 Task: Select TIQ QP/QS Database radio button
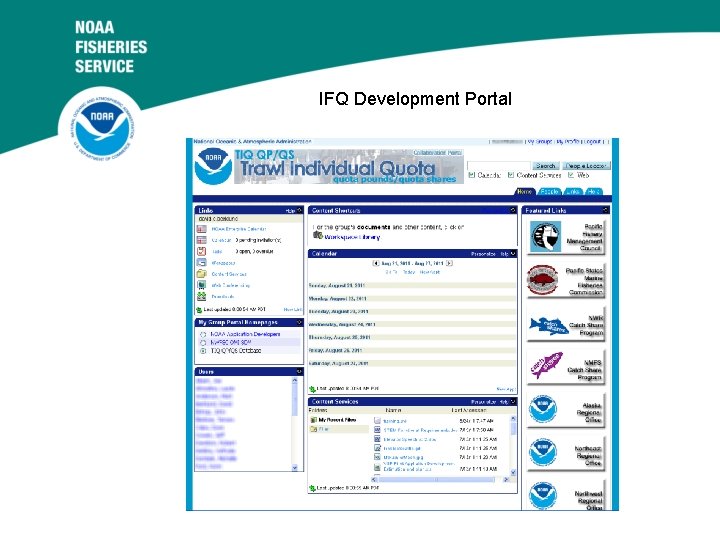tap(203, 351)
